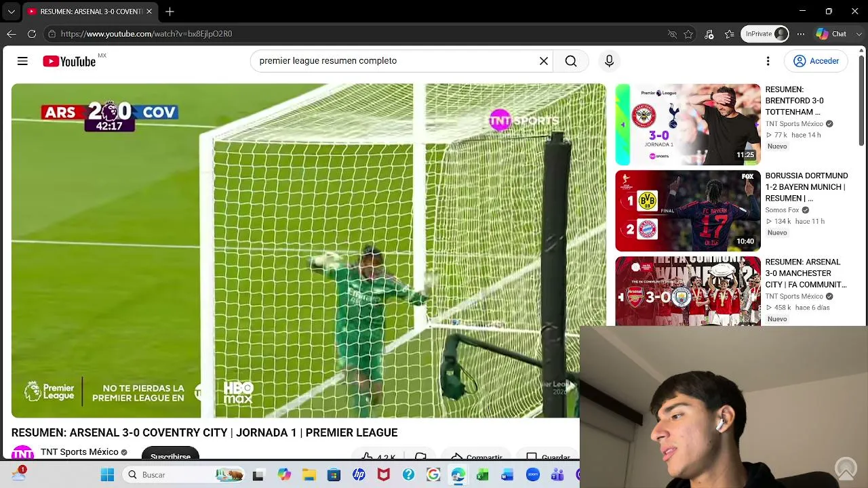Switch to Microsoft Edge on taskbar
Screen dimensions: 868x488
[458, 475]
